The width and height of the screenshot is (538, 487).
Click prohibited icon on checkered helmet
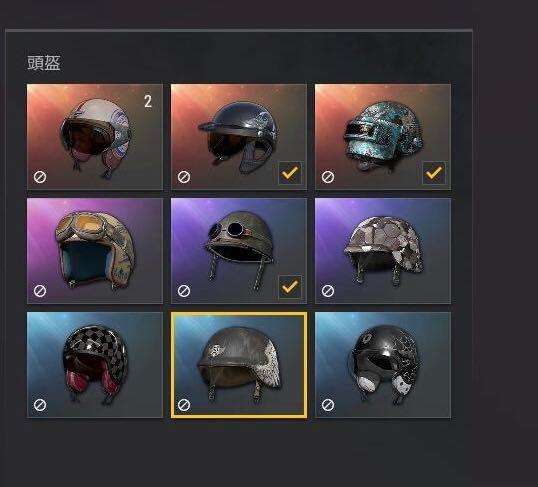coord(40,405)
